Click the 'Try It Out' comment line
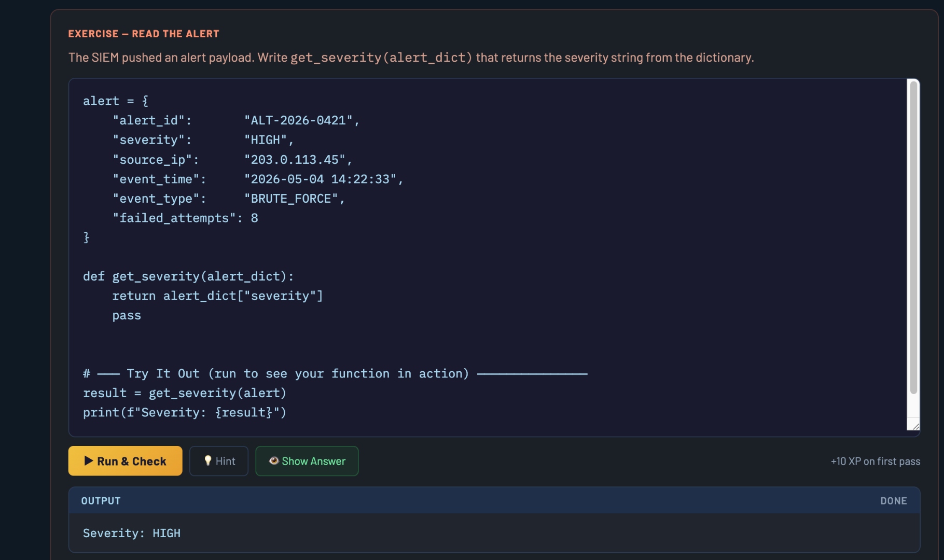 click(x=335, y=374)
